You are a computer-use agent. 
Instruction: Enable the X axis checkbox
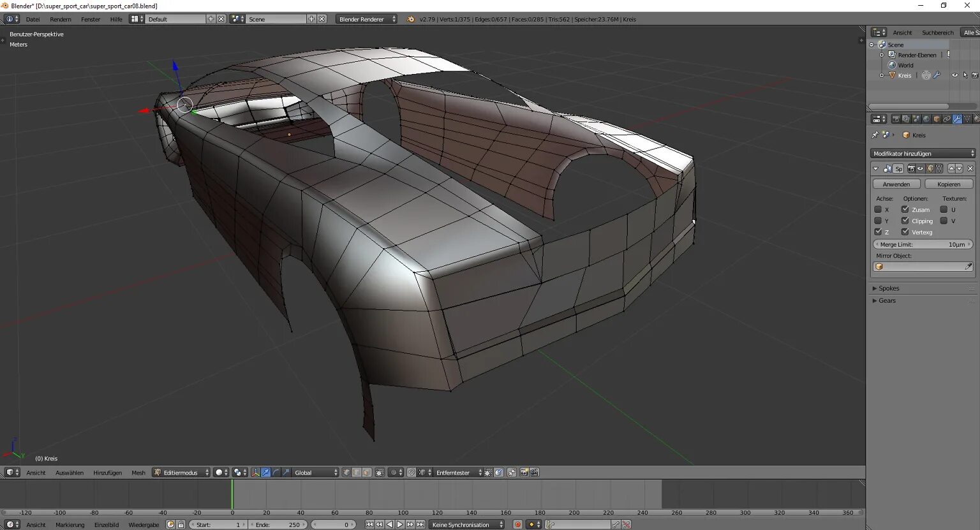(878, 209)
